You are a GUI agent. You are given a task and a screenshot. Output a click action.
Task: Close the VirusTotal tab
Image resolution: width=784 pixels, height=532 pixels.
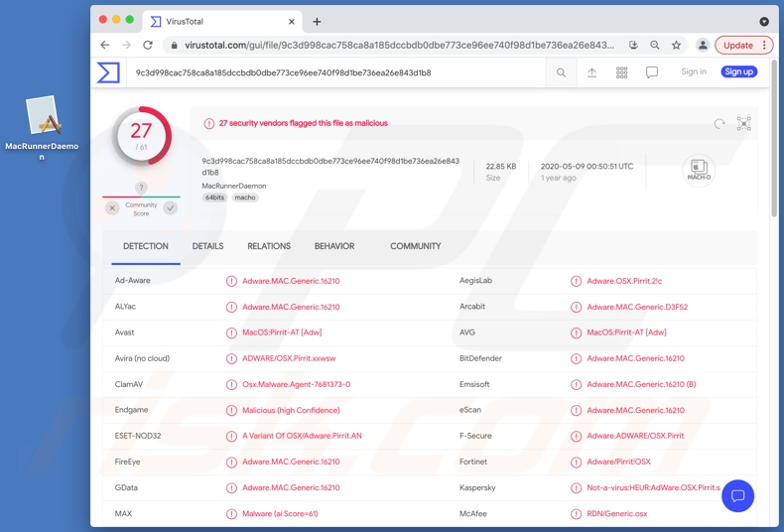point(292,22)
